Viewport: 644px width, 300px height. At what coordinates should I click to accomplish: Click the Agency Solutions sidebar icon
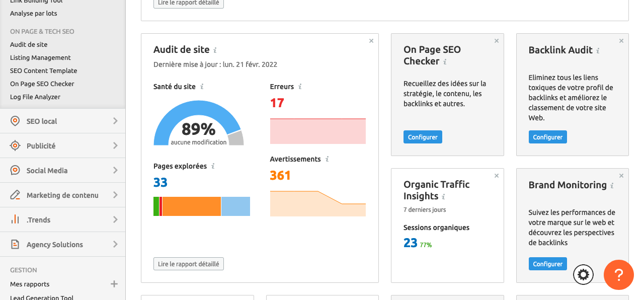click(x=14, y=244)
